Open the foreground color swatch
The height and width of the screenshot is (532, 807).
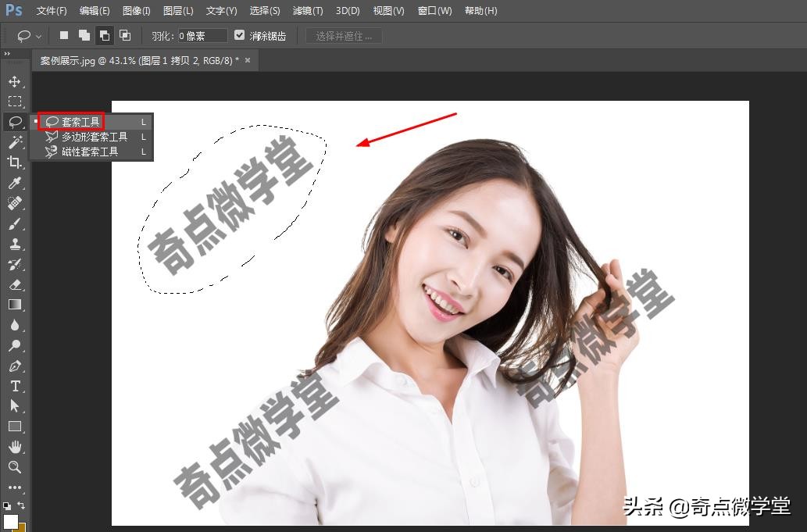click(x=11, y=520)
